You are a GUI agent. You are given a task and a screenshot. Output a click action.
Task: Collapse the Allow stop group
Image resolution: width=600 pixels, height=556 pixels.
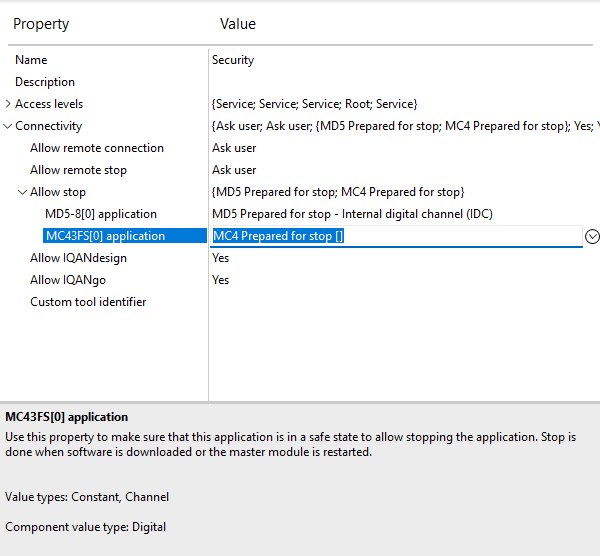(23, 192)
